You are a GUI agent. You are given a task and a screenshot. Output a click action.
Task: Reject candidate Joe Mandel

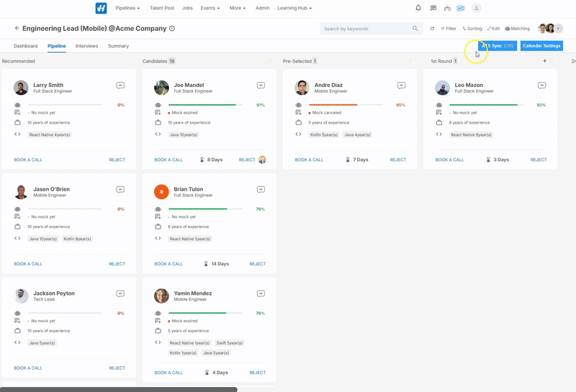click(x=246, y=160)
